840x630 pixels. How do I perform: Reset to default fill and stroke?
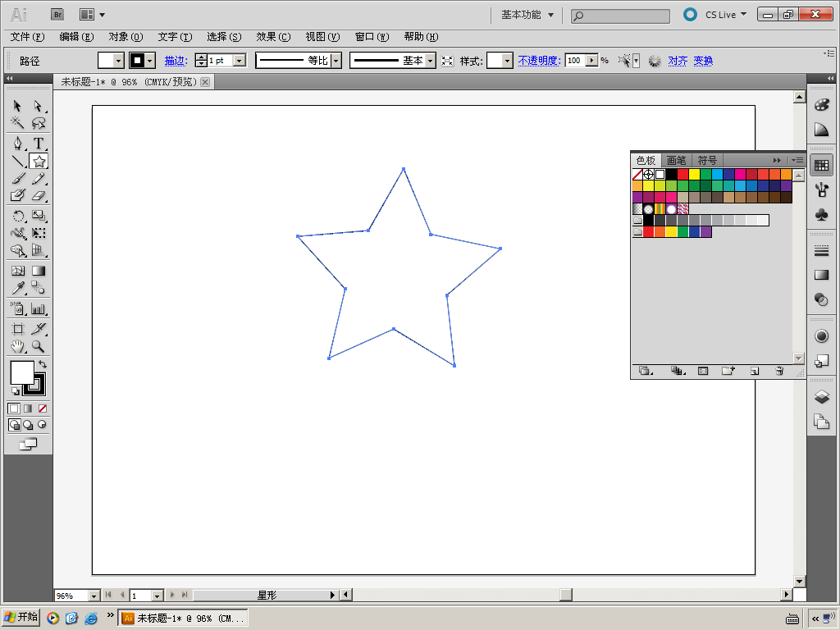[16, 391]
